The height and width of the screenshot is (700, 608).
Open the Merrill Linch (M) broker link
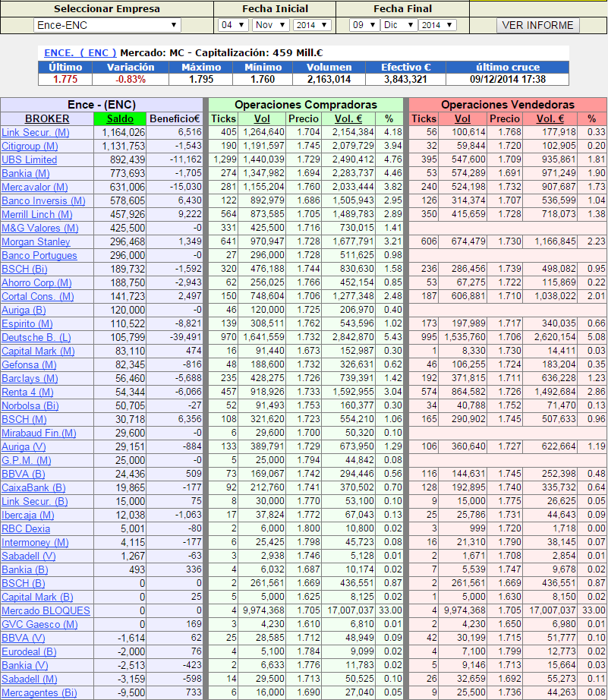(x=37, y=215)
